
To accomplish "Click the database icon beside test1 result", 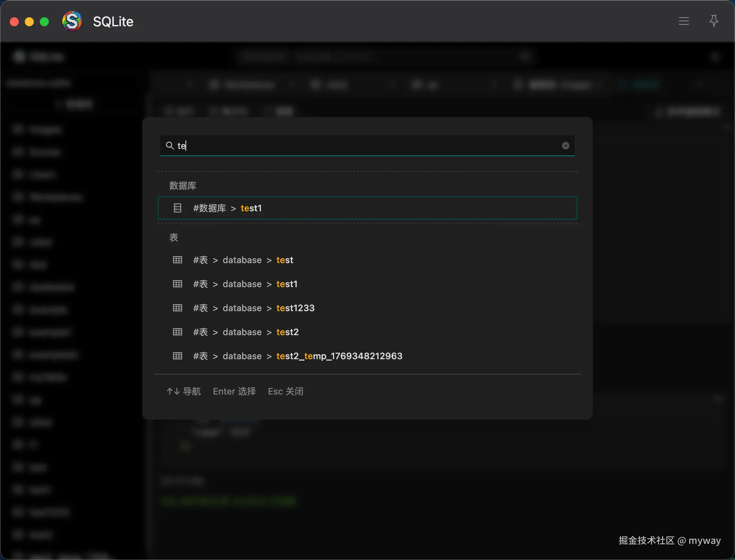I will [x=178, y=208].
